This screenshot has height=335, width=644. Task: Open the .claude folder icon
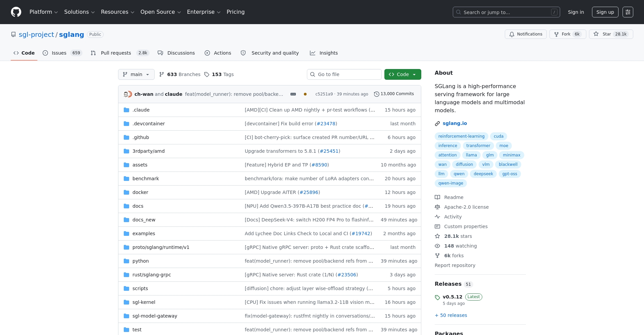pyautogui.click(x=126, y=110)
